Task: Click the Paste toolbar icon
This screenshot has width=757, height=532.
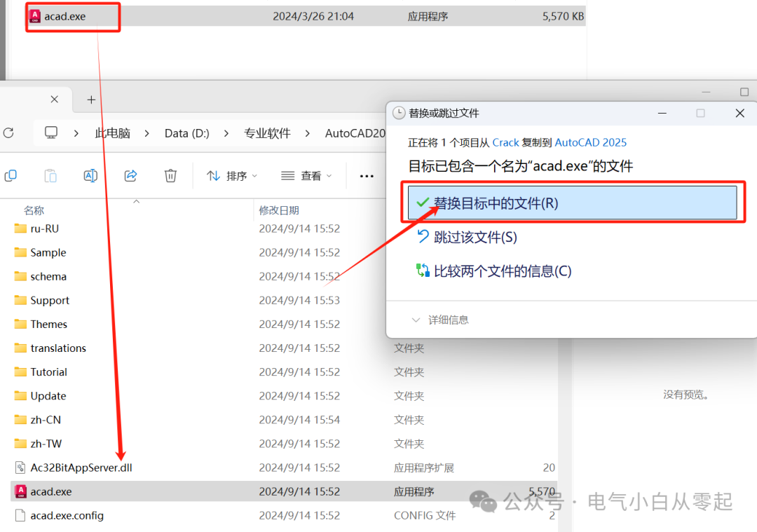Action: 50,176
